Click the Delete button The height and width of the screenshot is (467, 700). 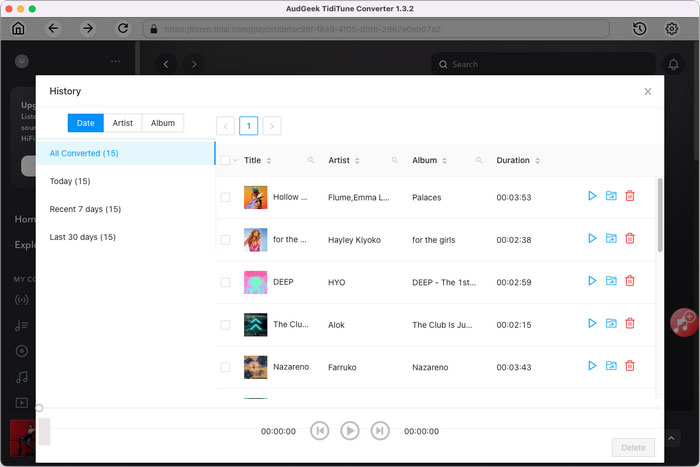(633, 447)
